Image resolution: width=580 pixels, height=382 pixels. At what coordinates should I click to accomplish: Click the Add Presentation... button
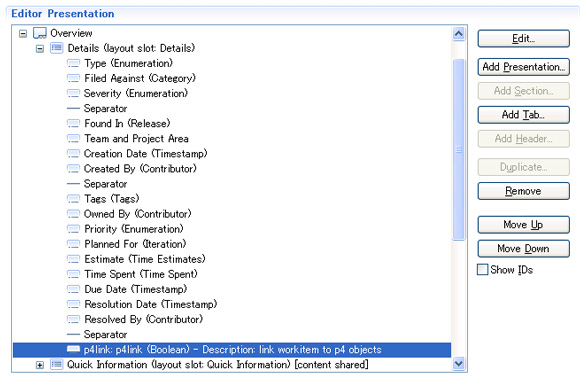[523, 67]
